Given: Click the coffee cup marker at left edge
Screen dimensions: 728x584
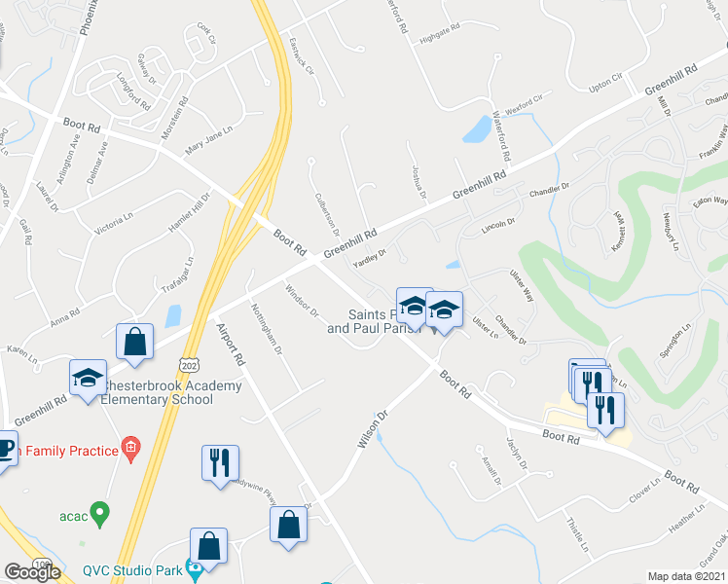Looking at the screenshot, I should [6, 452].
